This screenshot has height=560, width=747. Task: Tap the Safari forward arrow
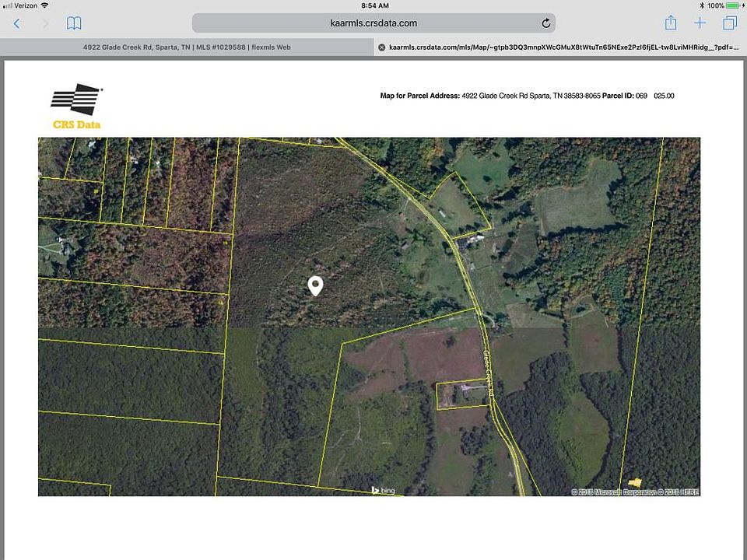(45, 23)
